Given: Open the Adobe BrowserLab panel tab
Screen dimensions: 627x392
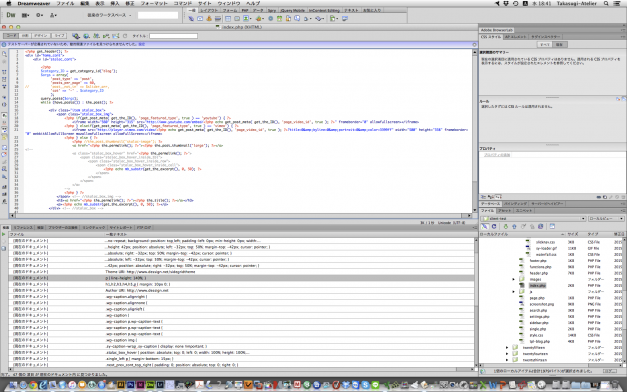Looking at the screenshot, I should [497, 30].
